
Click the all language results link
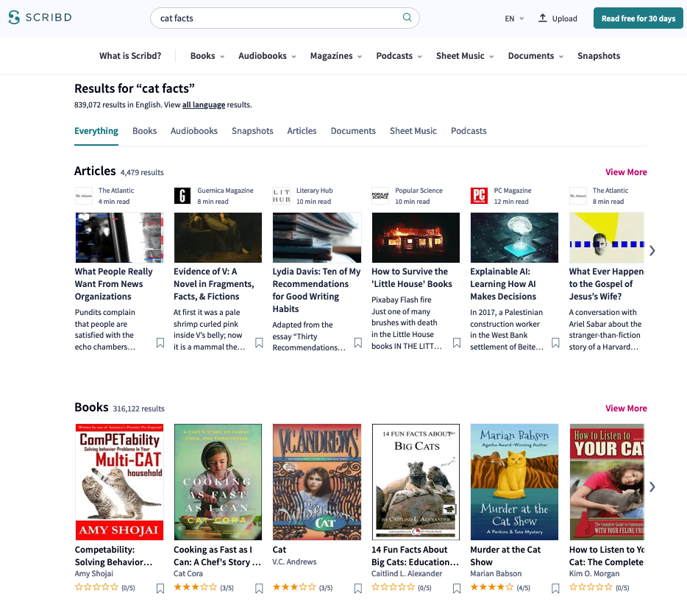(x=204, y=105)
